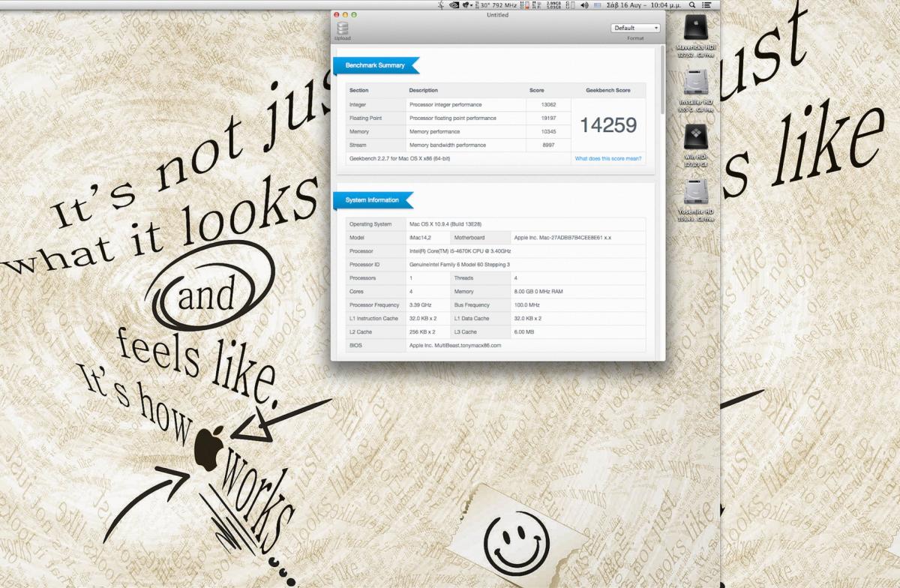Open the Default format dropdown
Image resolution: width=900 pixels, height=588 pixels.
click(x=635, y=28)
